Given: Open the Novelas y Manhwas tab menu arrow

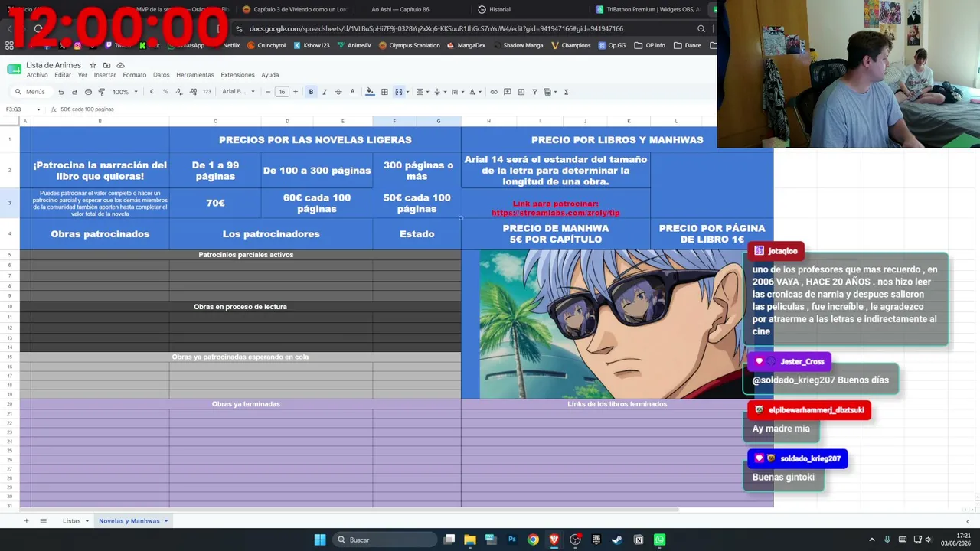Looking at the screenshot, I should point(165,521).
